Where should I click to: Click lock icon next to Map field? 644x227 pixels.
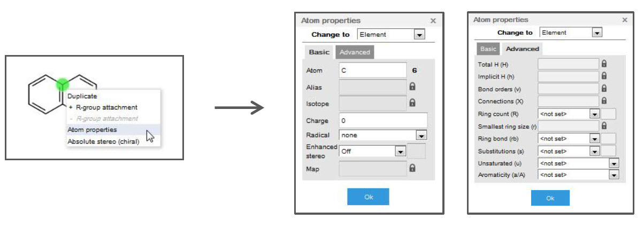pos(412,168)
